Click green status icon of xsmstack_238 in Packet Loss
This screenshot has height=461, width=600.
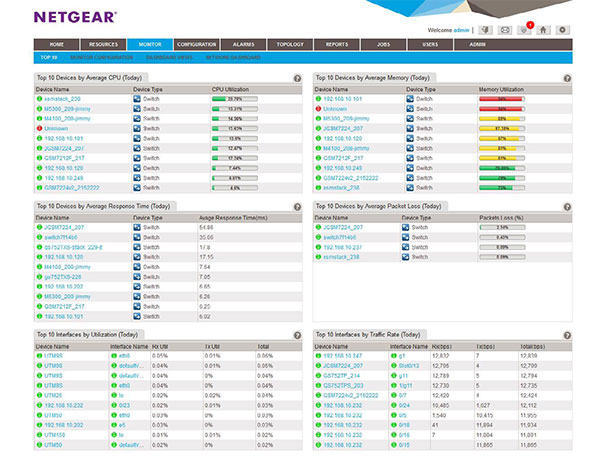(318, 257)
